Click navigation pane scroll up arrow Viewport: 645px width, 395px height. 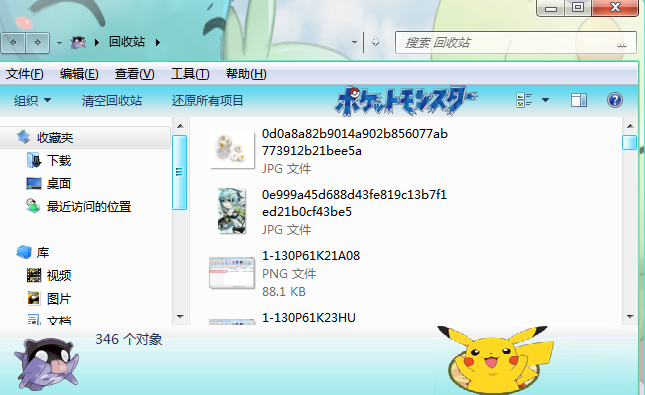(180, 126)
